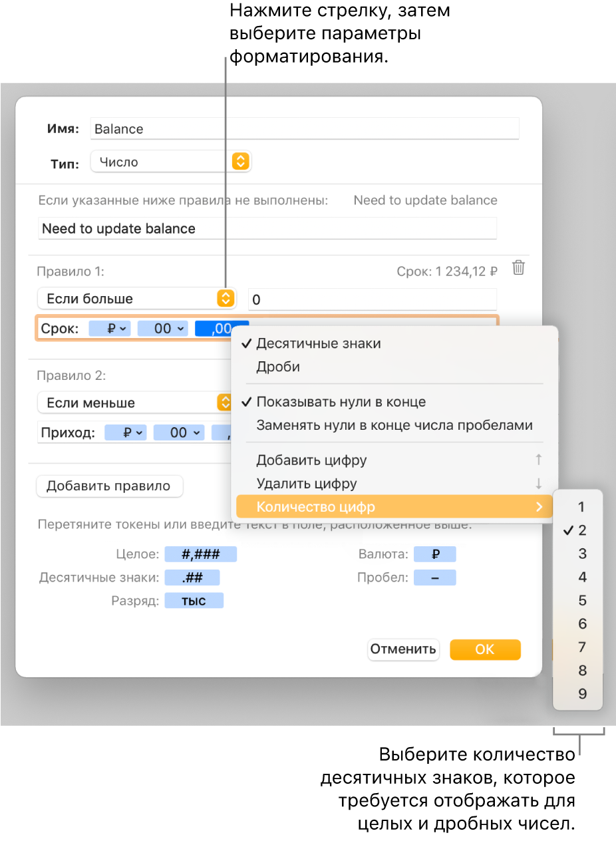Click the trash icon for Правило 1
This screenshot has height=841, width=616.
[x=519, y=268]
